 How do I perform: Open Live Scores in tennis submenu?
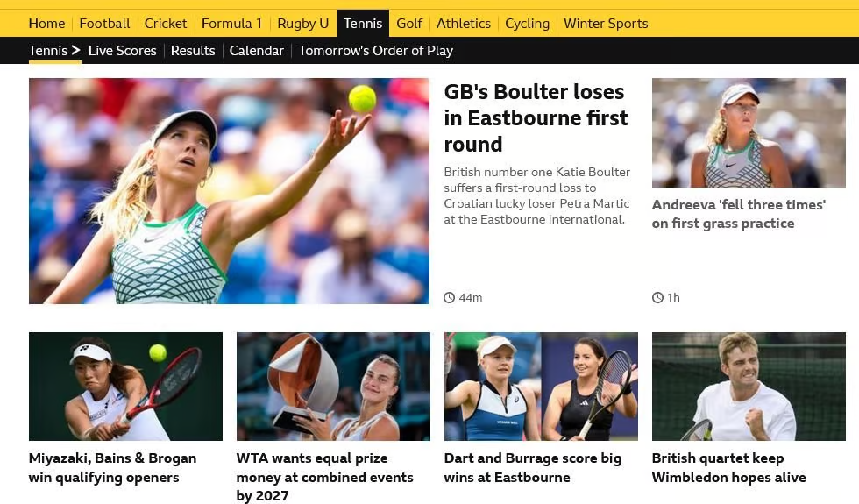coord(122,51)
